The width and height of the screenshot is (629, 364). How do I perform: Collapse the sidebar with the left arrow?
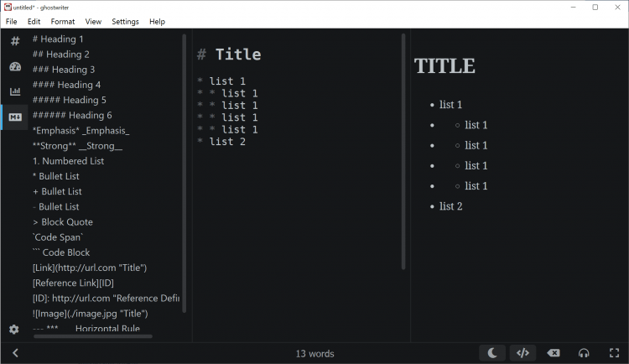point(15,353)
